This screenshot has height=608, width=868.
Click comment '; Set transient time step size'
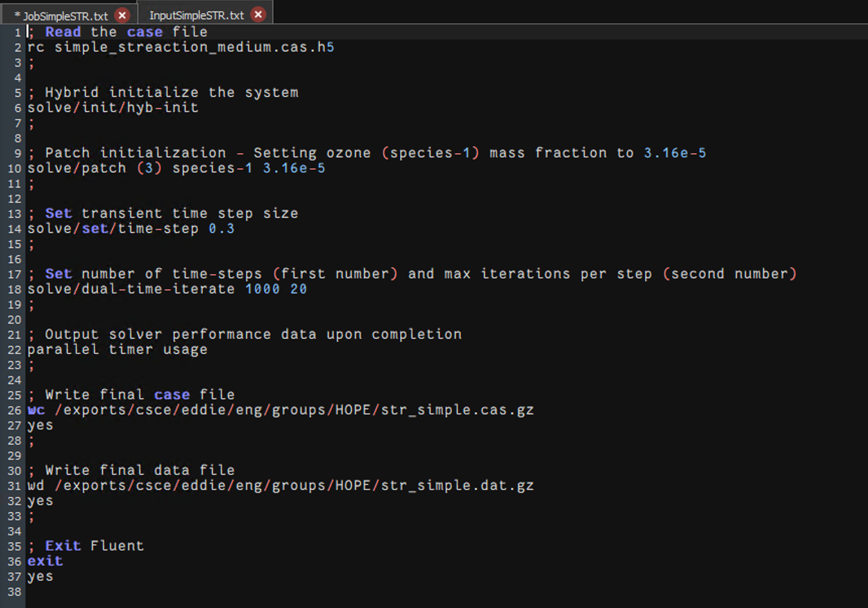(163, 214)
